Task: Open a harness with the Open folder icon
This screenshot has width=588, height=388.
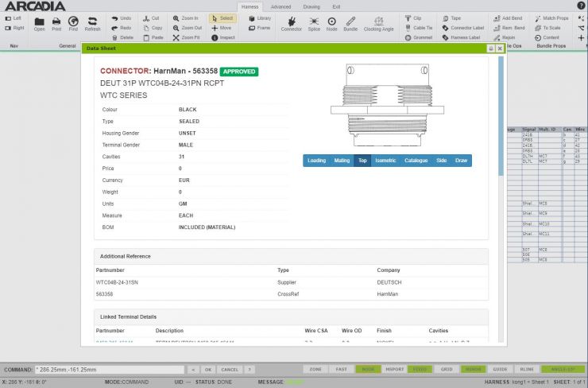Action: (x=40, y=24)
